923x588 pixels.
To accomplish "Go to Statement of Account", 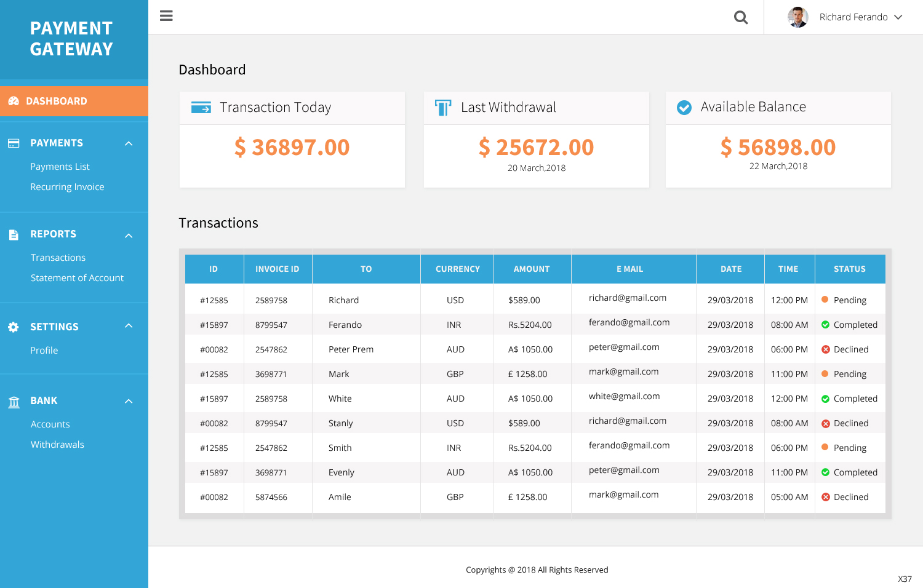I will (77, 278).
